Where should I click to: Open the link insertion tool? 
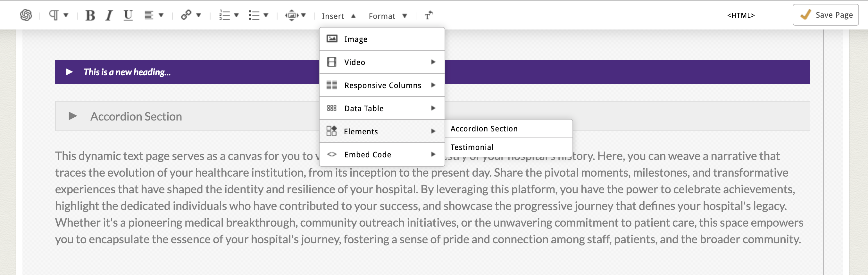click(x=186, y=15)
